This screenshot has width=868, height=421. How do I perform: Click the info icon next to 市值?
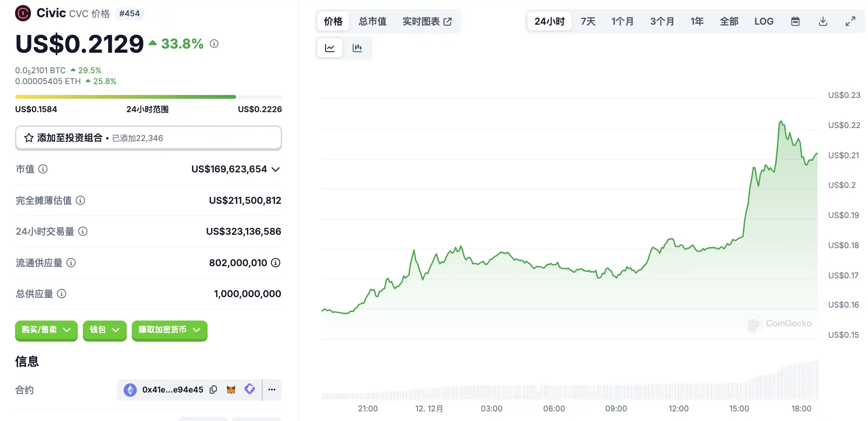[x=43, y=169]
